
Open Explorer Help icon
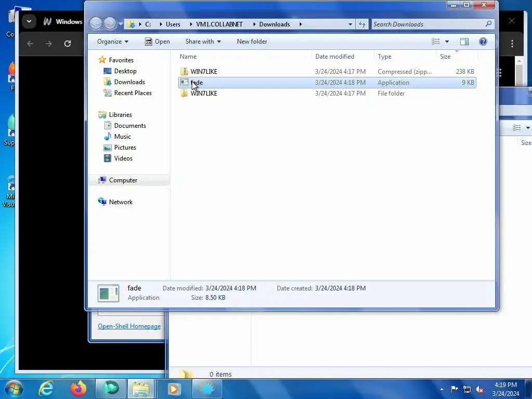[483, 42]
